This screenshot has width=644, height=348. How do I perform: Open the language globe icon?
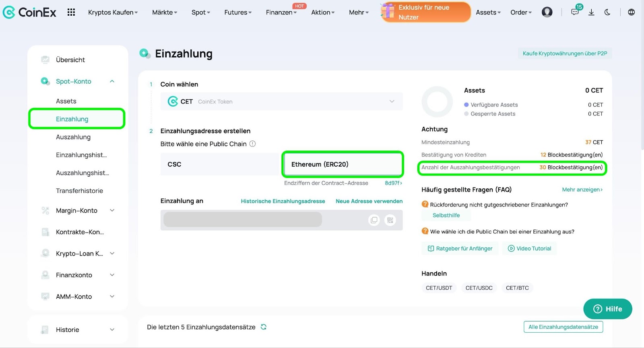pos(632,12)
